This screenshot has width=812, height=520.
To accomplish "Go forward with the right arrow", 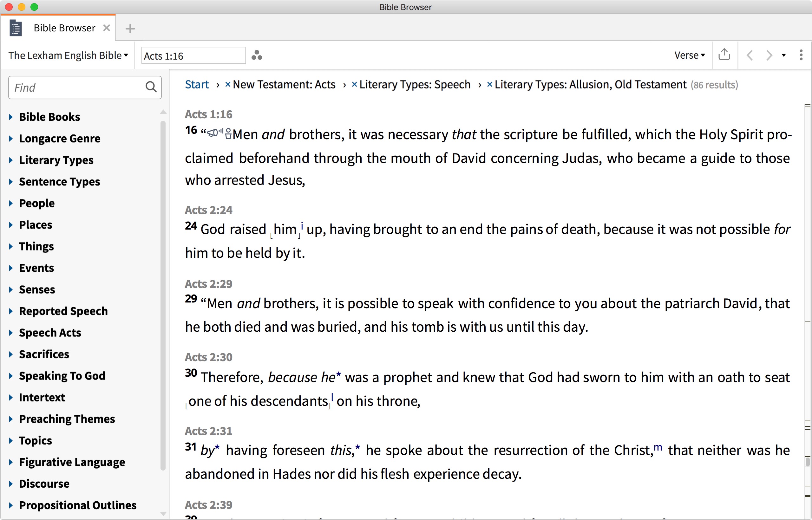I will point(769,55).
